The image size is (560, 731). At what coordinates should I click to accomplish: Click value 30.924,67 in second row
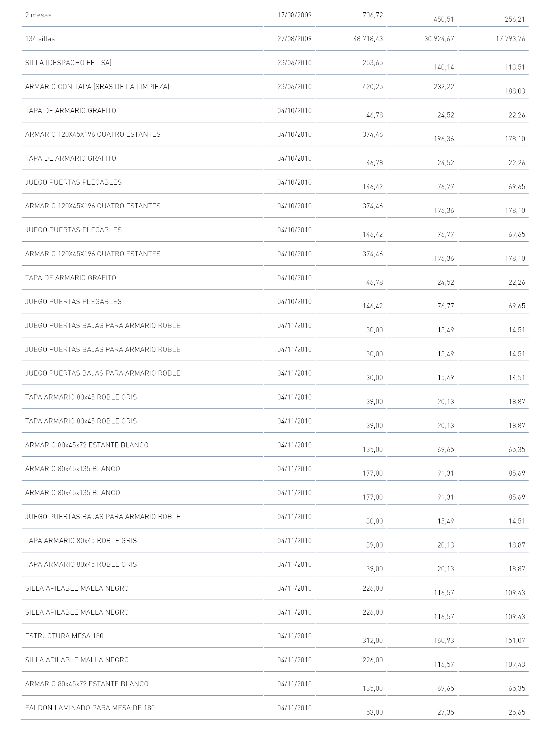(439, 39)
